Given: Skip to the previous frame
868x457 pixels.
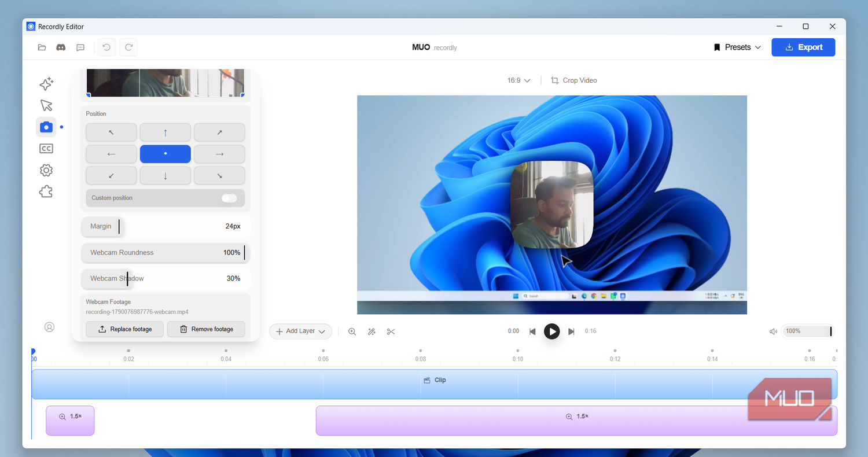Looking at the screenshot, I should coord(532,331).
